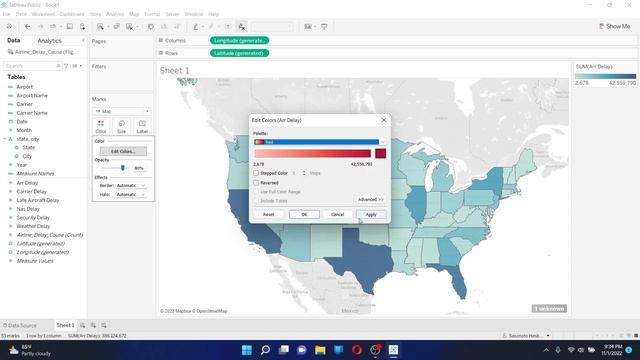Click the New Worksheet tab icon at bottom
This screenshot has height=360, width=640.
[83, 325]
